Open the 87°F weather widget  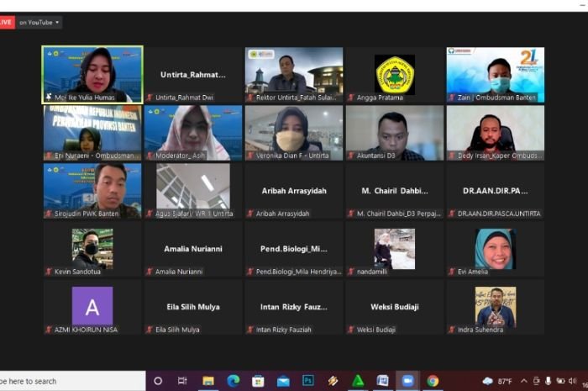pos(499,381)
